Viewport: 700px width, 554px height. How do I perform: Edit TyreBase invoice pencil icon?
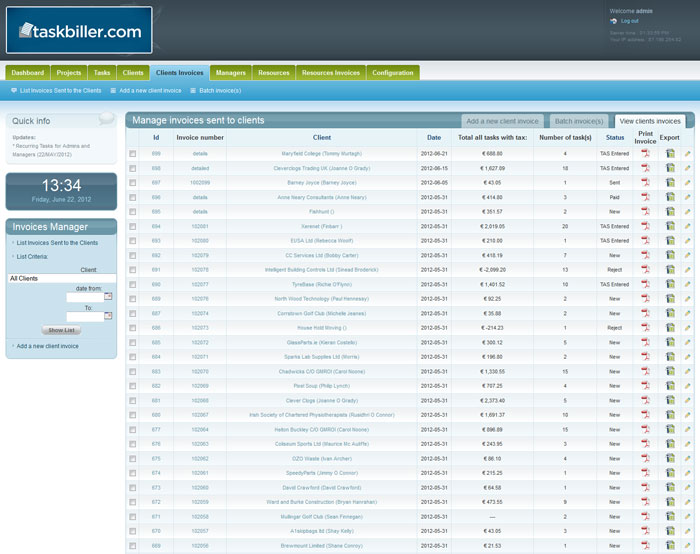(x=688, y=284)
